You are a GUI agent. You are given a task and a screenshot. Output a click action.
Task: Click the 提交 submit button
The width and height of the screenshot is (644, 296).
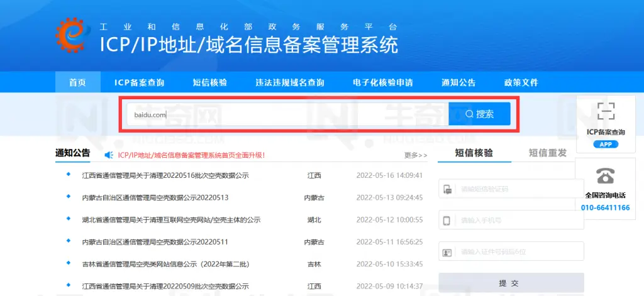pyautogui.click(x=511, y=283)
